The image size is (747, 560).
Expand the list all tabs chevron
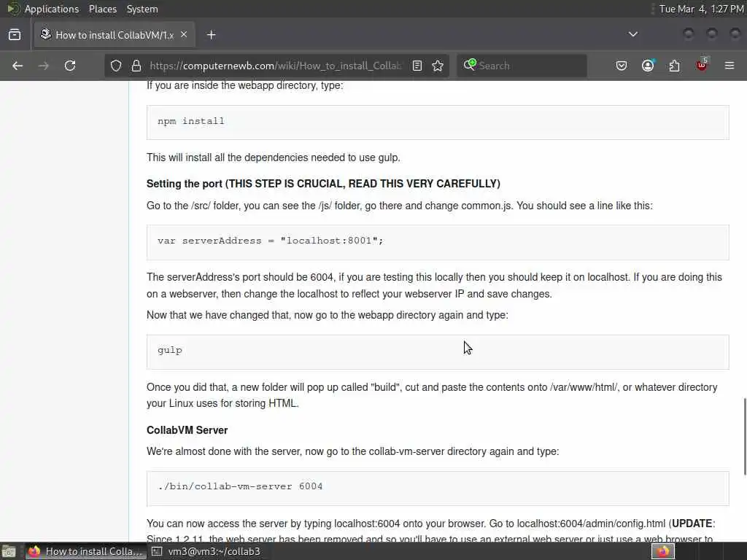point(633,34)
